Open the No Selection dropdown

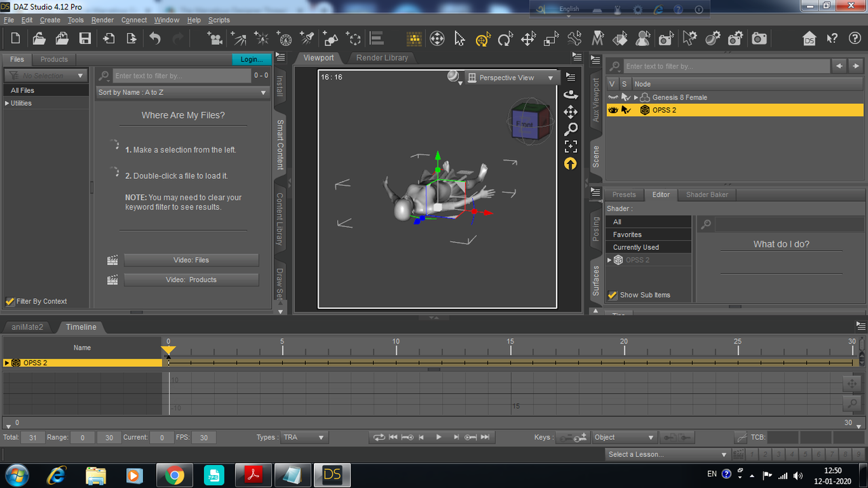tap(45, 76)
